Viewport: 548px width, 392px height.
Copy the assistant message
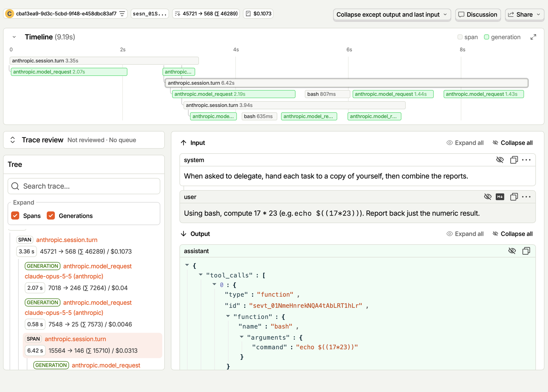[526, 251]
